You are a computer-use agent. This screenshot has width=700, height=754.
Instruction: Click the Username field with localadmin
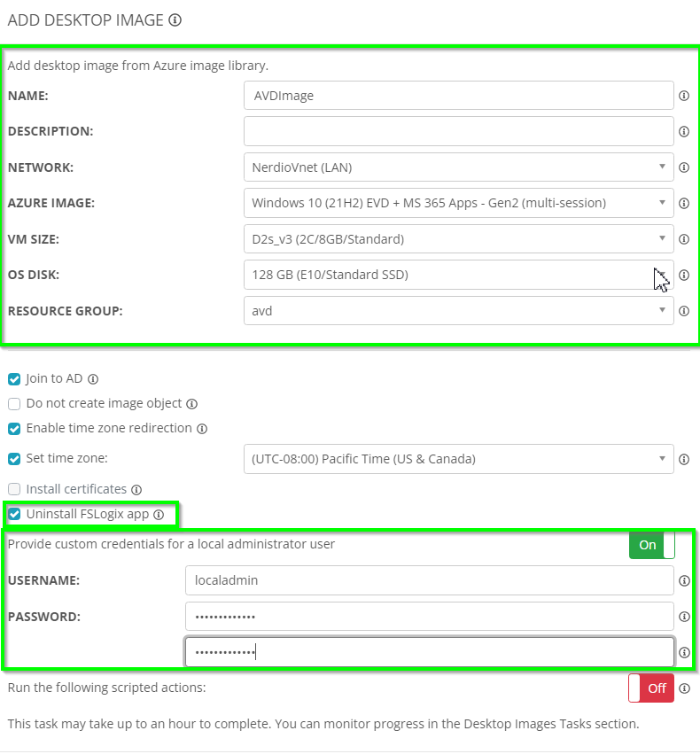[x=430, y=580]
